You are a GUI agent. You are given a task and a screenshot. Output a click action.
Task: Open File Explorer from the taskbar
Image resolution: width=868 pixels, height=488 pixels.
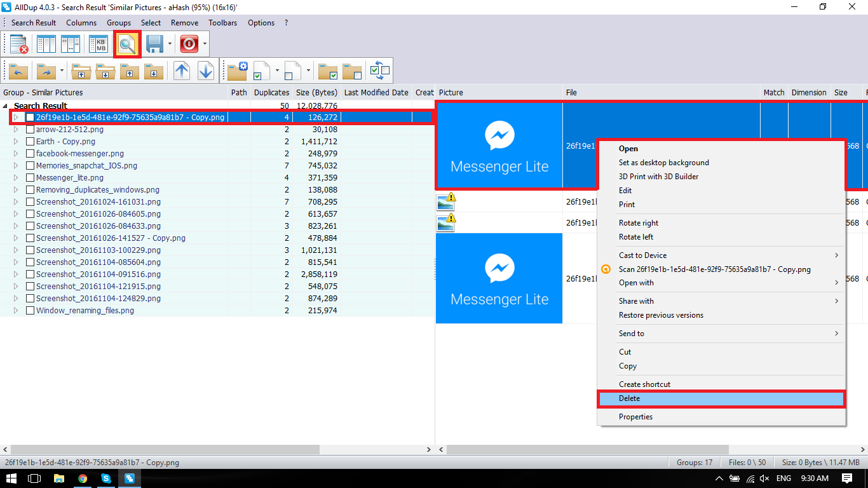[x=58, y=478]
